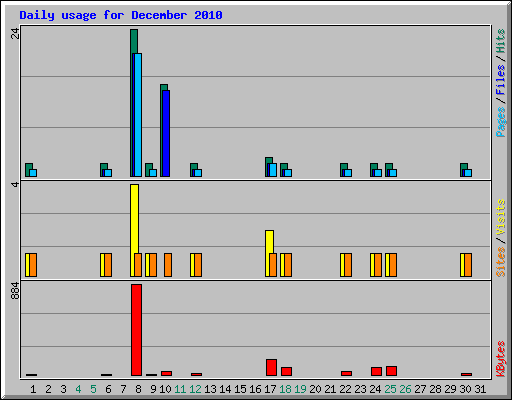Click the "Files" legend label
Viewport: 512px width, 400px height.
[x=500, y=79]
